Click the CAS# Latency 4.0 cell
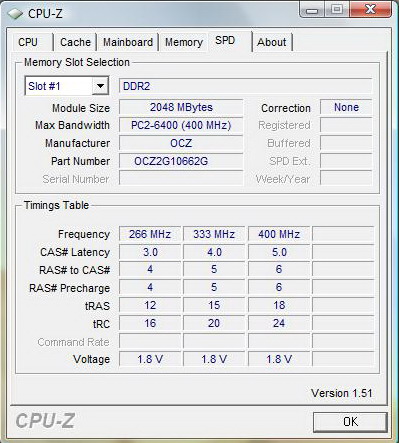Viewport: 399px width, 443px height. [214, 252]
